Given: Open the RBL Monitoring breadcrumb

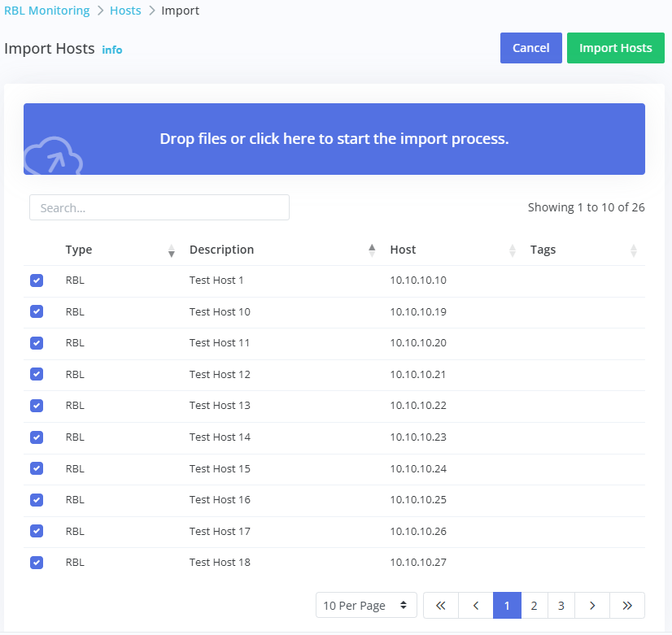Looking at the screenshot, I should pos(47,11).
